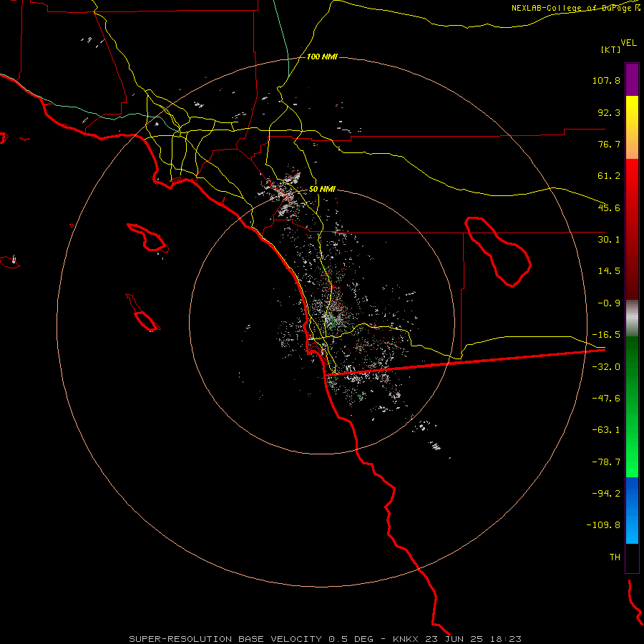
Task: Click the 14.5 legend value
Action: pyautogui.click(x=609, y=271)
